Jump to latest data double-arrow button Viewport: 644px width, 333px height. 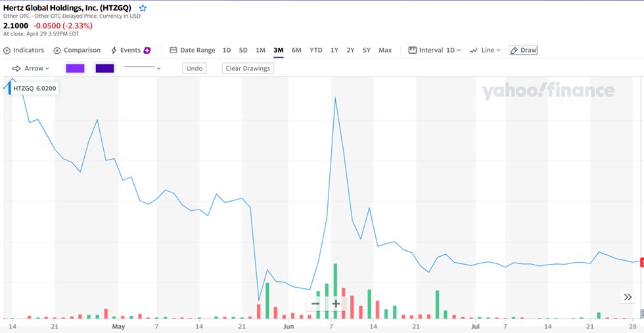coord(628,298)
